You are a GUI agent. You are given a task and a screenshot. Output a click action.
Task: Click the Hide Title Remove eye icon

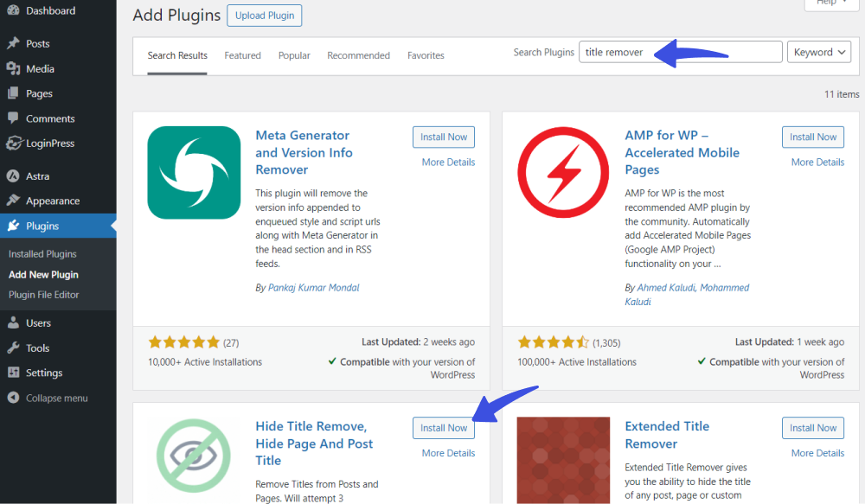(194, 456)
